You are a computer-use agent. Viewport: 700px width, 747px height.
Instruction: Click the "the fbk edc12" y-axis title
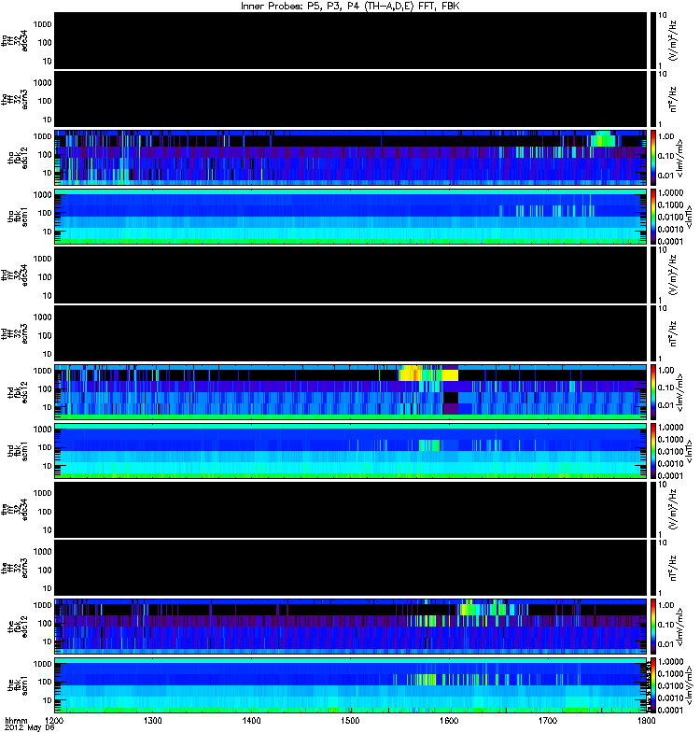18,626
